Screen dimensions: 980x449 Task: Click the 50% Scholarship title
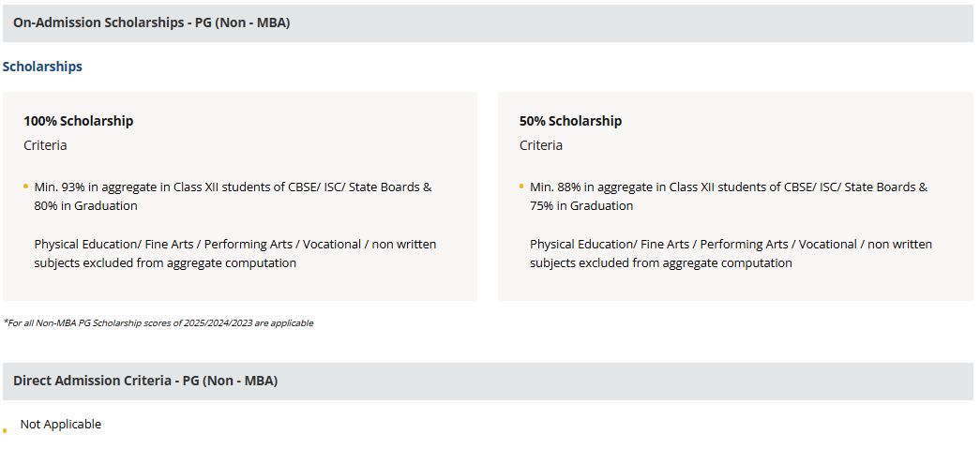[x=570, y=121]
